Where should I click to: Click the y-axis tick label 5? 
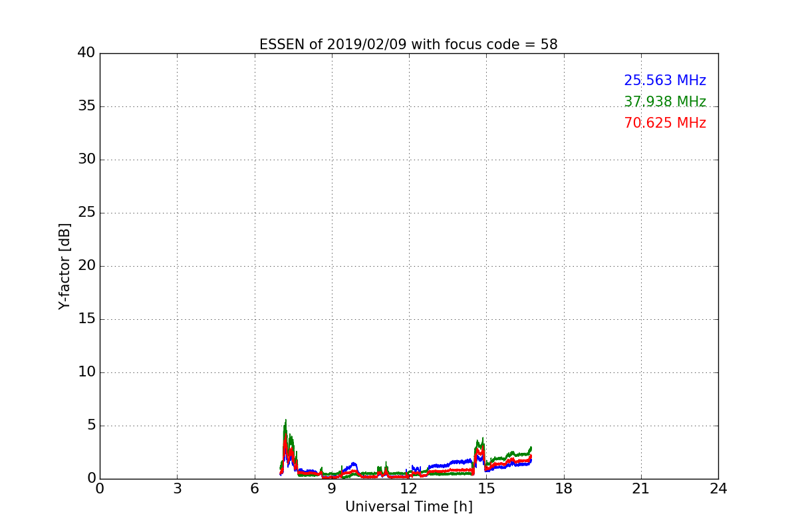90,426
